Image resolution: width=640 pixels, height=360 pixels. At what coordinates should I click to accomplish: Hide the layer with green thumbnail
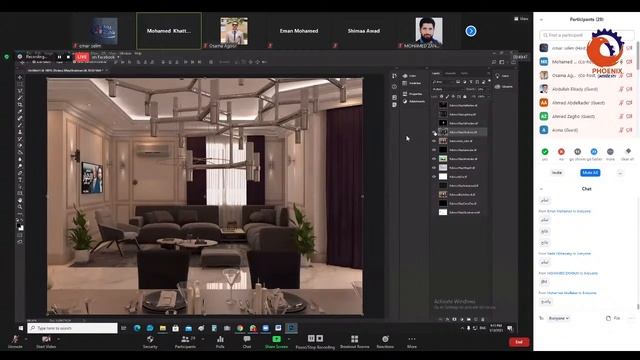click(434, 159)
